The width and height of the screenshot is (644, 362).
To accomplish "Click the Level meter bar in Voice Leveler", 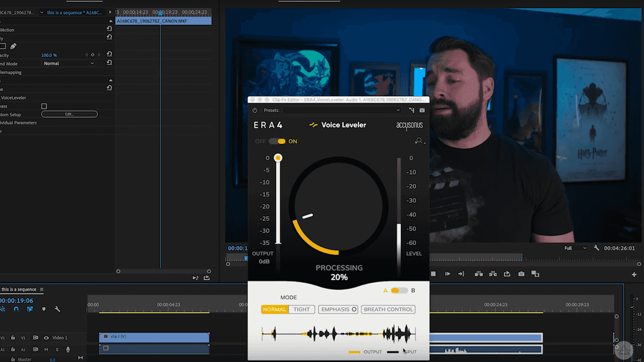I will [x=399, y=216].
